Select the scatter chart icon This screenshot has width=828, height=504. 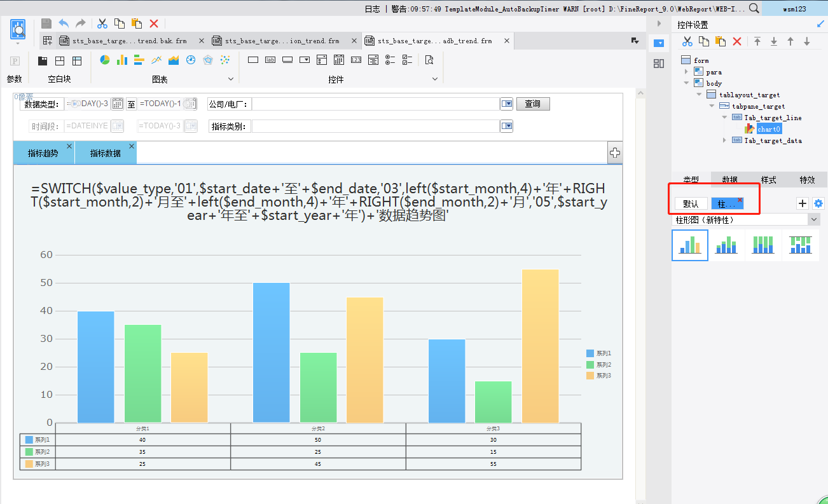(225, 60)
